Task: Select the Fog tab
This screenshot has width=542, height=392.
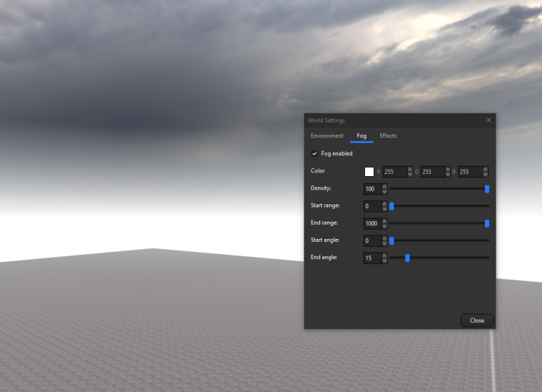Action: tap(361, 136)
